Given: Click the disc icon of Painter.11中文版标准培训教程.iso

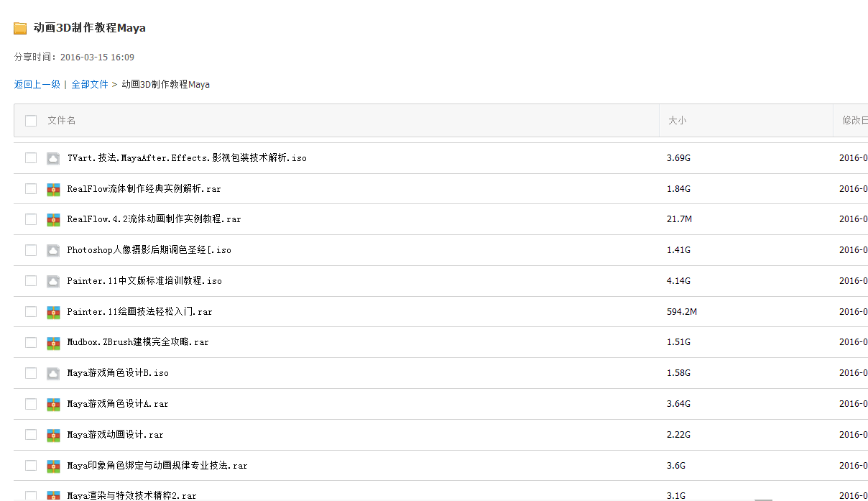Looking at the screenshot, I should [x=53, y=281].
